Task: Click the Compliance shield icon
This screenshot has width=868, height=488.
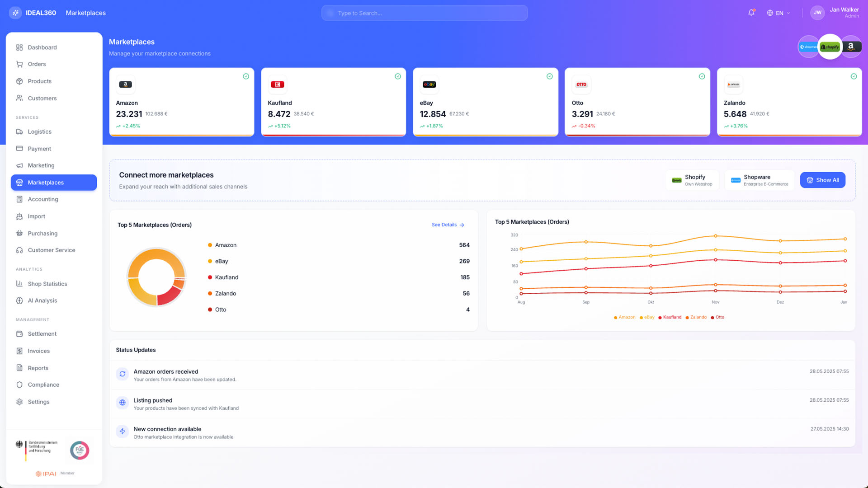Action: tap(19, 385)
